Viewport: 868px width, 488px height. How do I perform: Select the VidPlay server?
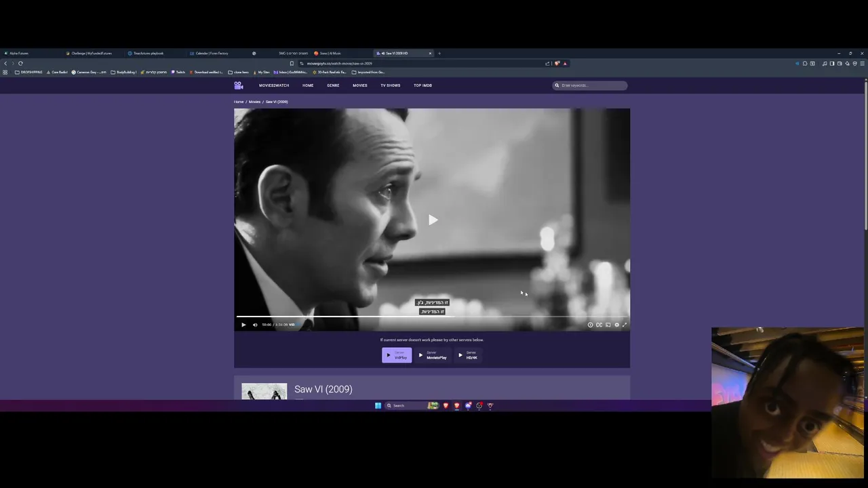point(397,354)
